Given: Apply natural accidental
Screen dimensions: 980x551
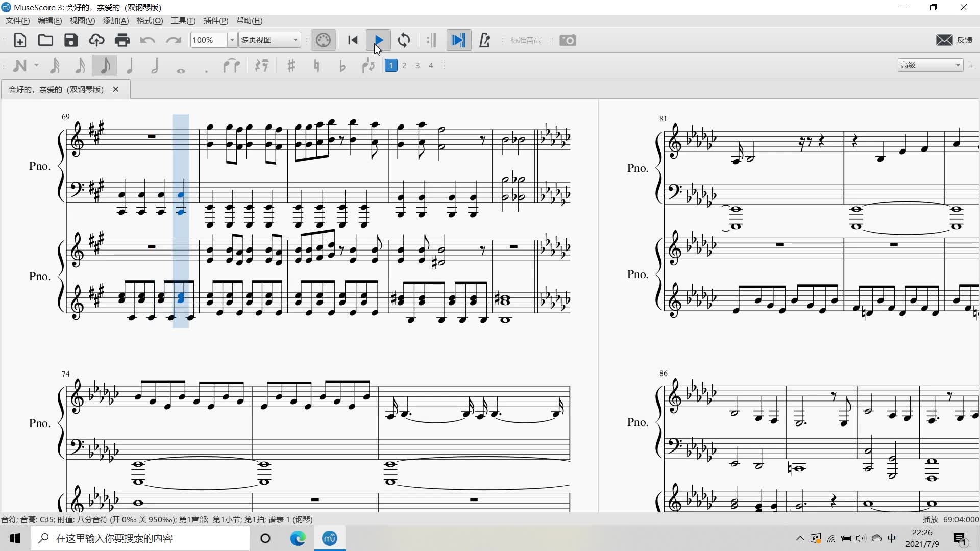Looking at the screenshot, I should point(316,66).
